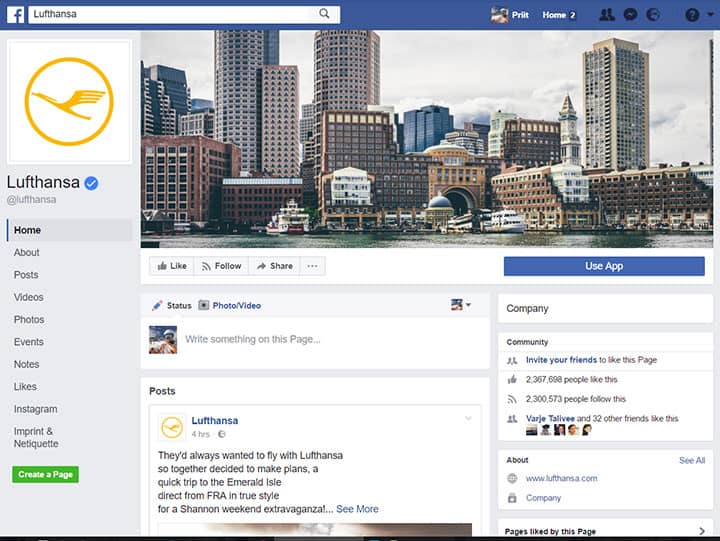Click the first friend avatar thumbnail under Varje Talivee
Viewport: 720px width, 541px height.
531,430
